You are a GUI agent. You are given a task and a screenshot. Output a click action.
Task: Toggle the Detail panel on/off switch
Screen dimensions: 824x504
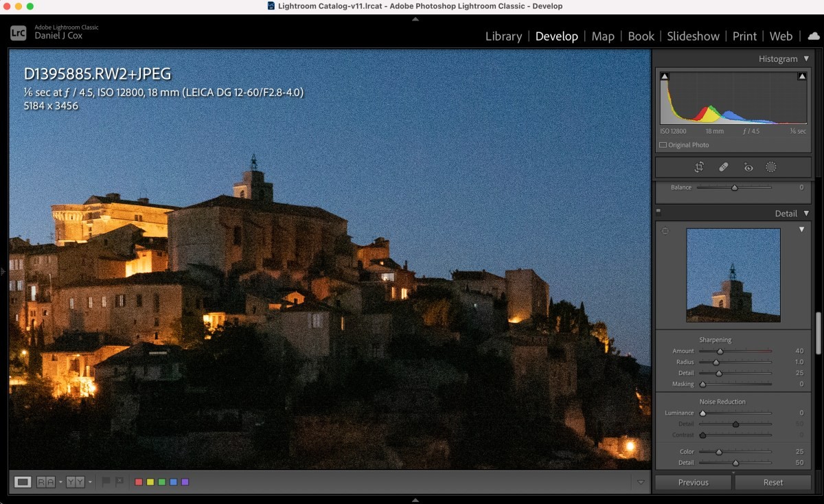(x=659, y=211)
